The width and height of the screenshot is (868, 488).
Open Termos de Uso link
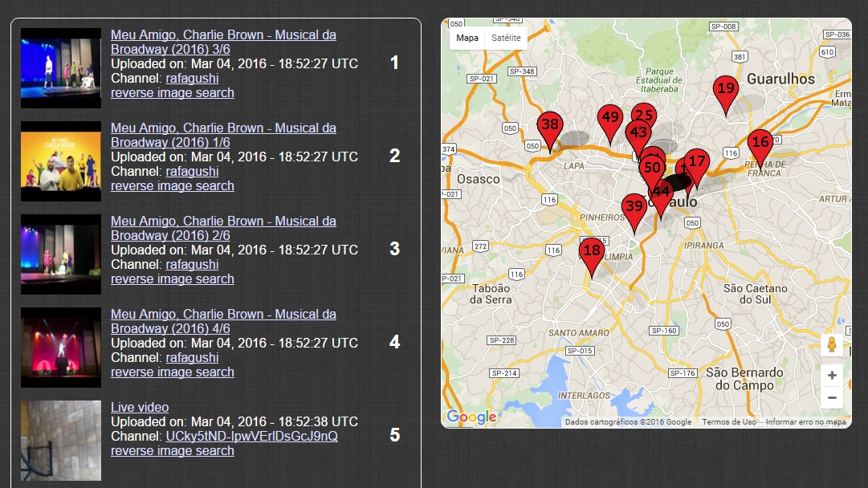(x=728, y=421)
